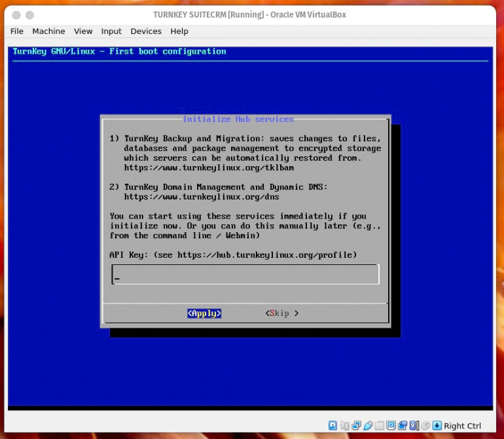
Task: Open the Help menu
Action: coord(179,31)
